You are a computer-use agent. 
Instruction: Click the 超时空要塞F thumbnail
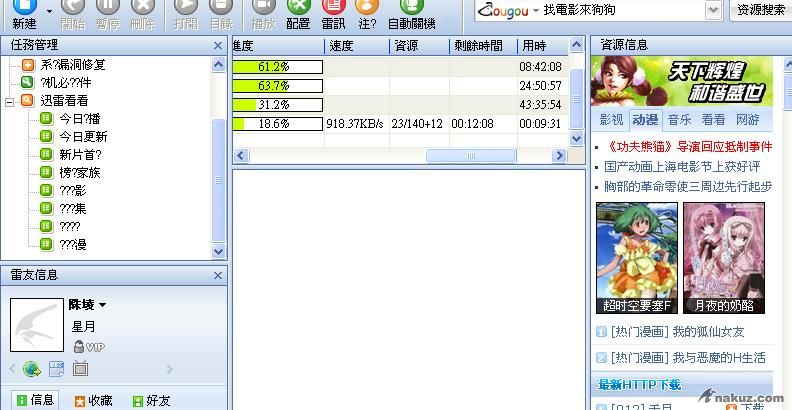tap(637, 258)
